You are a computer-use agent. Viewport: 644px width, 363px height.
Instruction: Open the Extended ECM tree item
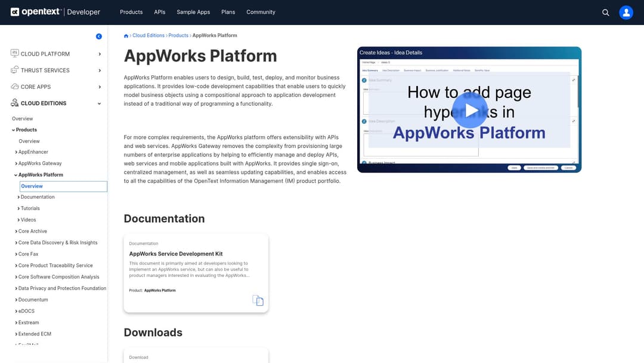(35, 334)
